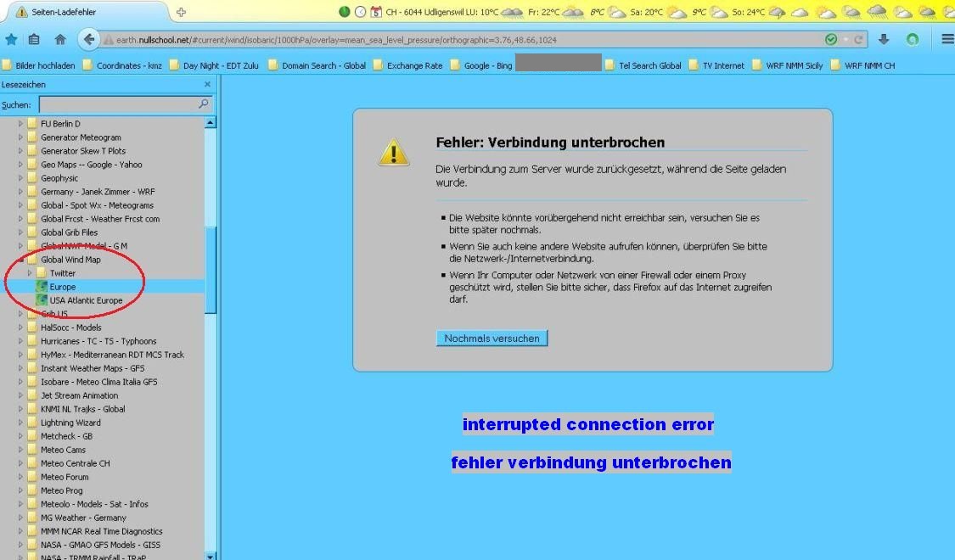Click the Suchen bookmark search field
This screenshot has height=560, width=955.
tap(117, 104)
